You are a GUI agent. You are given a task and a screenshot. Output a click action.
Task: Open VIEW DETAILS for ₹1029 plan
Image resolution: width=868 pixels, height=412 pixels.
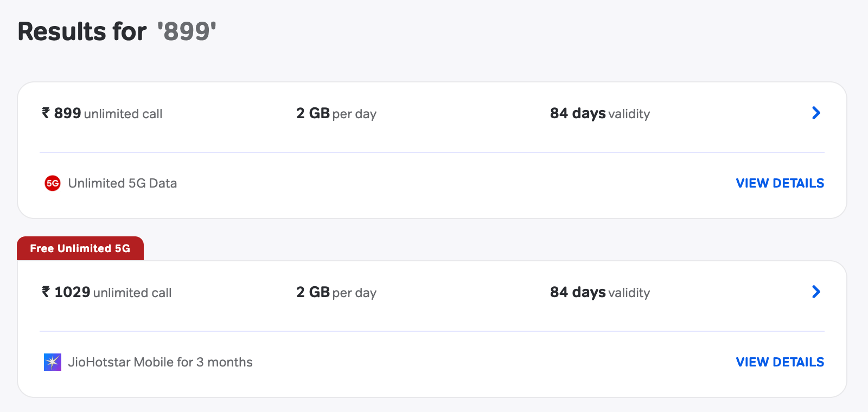tap(780, 362)
